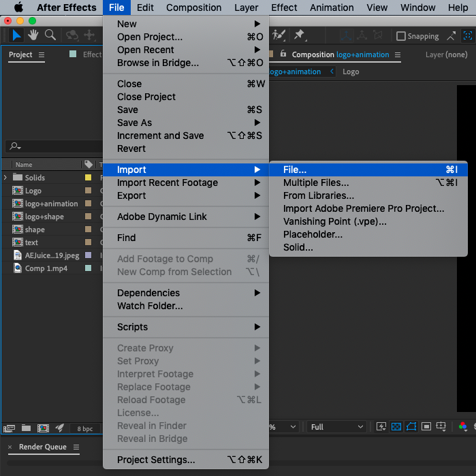Click the yellow label swatch for Solids

point(88,178)
